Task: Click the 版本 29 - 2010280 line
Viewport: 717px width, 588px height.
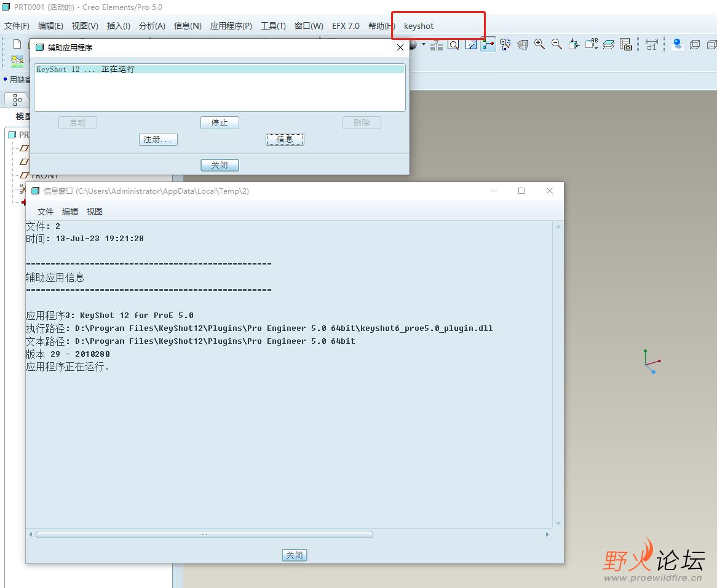Action: click(68, 354)
